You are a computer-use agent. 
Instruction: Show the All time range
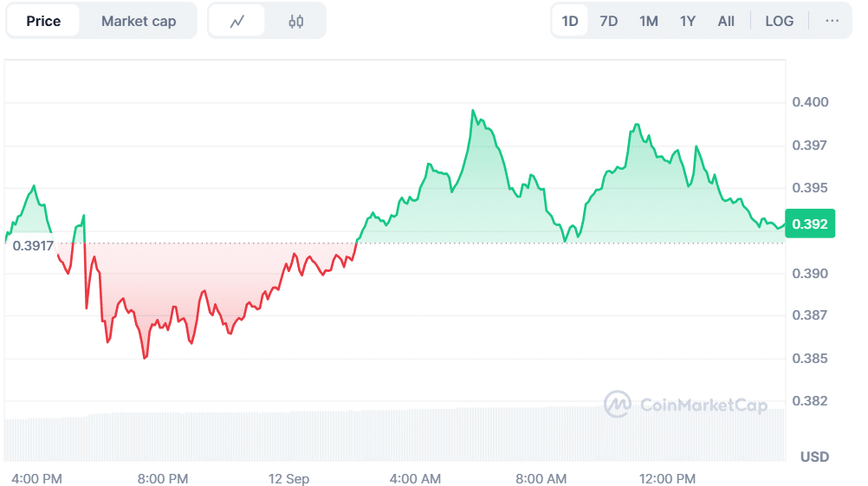[726, 21]
